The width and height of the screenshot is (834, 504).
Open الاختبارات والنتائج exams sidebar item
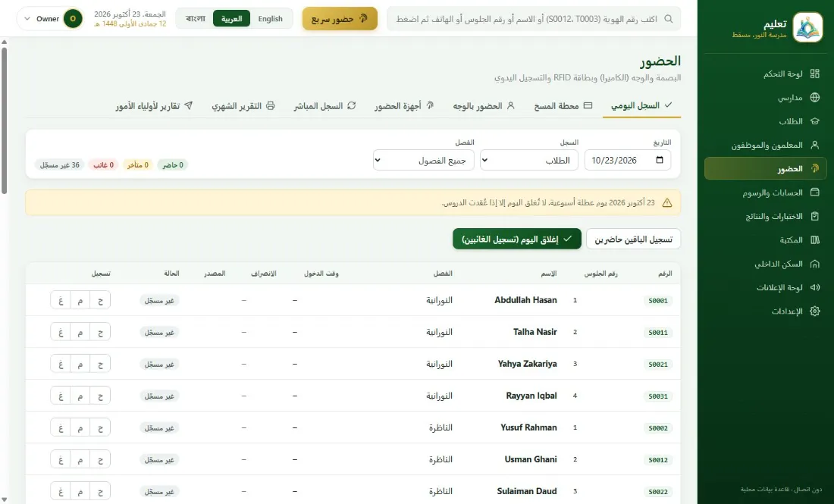pos(766,217)
